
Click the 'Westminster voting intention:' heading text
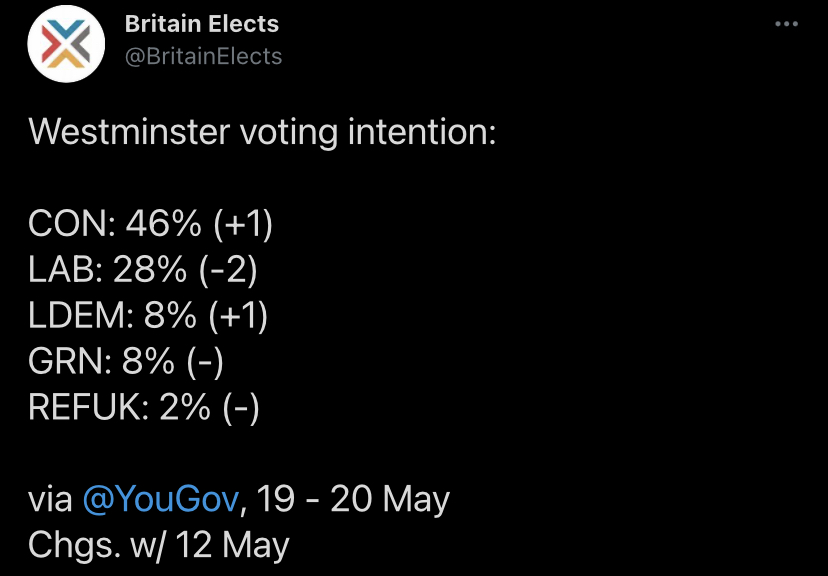262,131
